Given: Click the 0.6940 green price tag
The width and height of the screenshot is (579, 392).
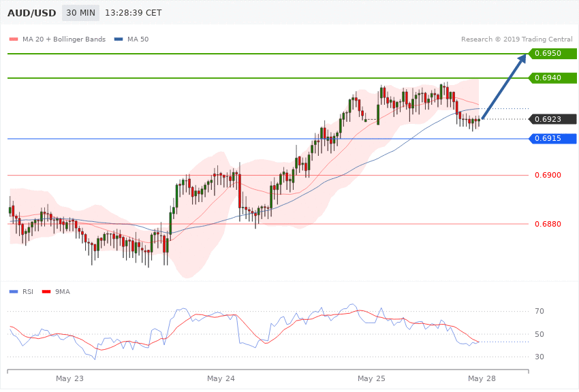Looking at the screenshot, I should [x=552, y=78].
